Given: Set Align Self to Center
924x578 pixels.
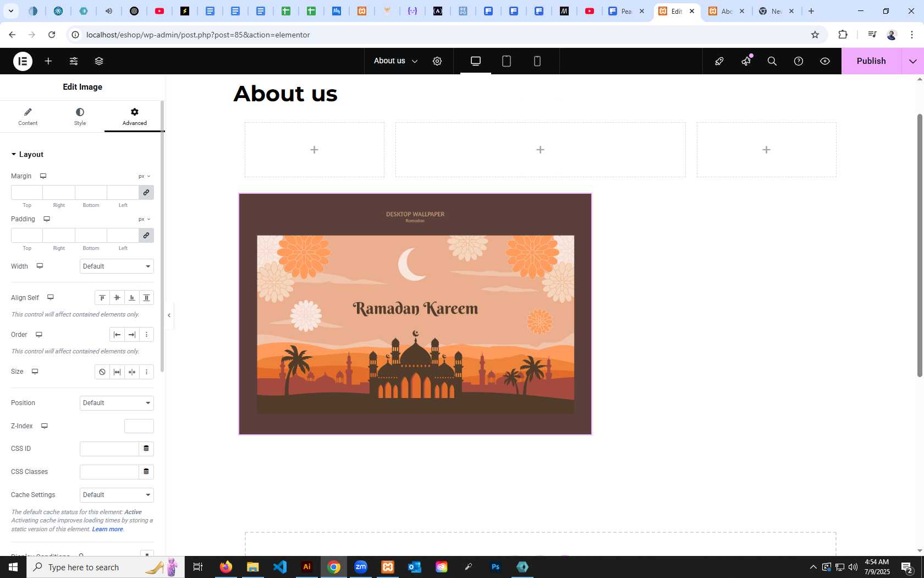Looking at the screenshot, I should point(117,298).
